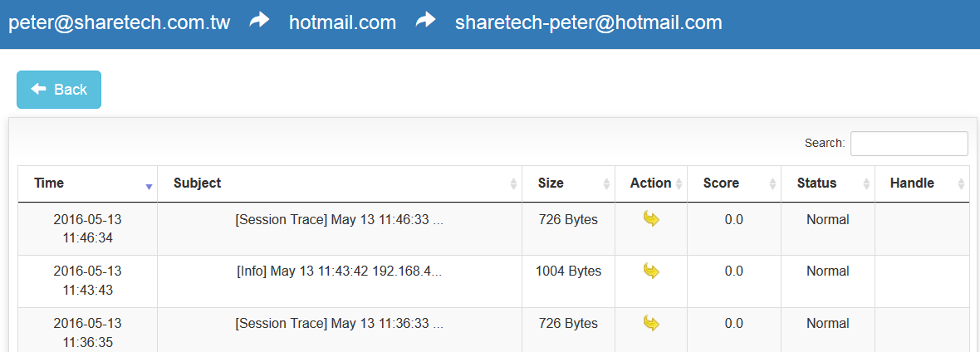This screenshot has width=980, height=352.
Task: Sort table by Action column
Action: click(651, 183)
